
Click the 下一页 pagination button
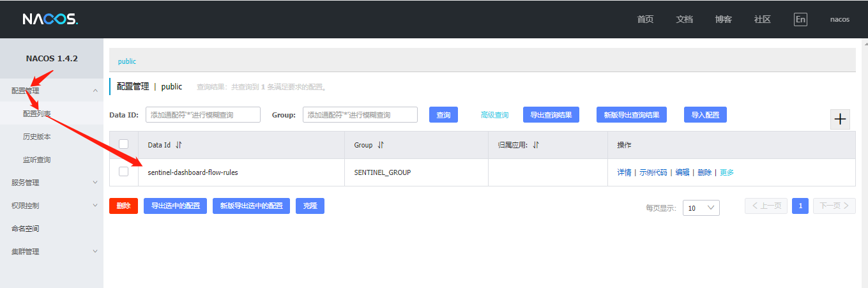(834, 206)
